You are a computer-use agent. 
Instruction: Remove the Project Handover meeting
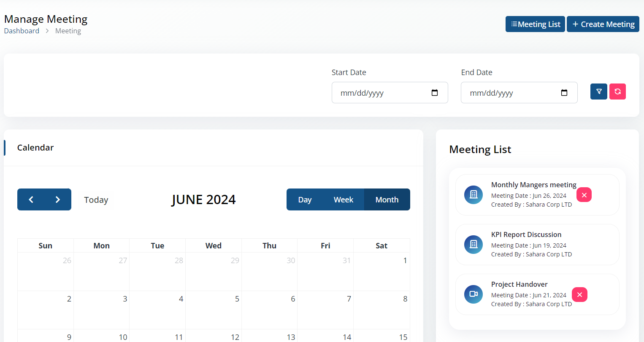579,294
